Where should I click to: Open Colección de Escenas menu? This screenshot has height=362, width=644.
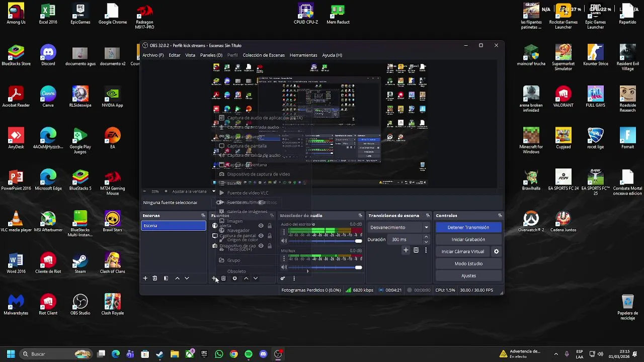click(x=264, y=55)
